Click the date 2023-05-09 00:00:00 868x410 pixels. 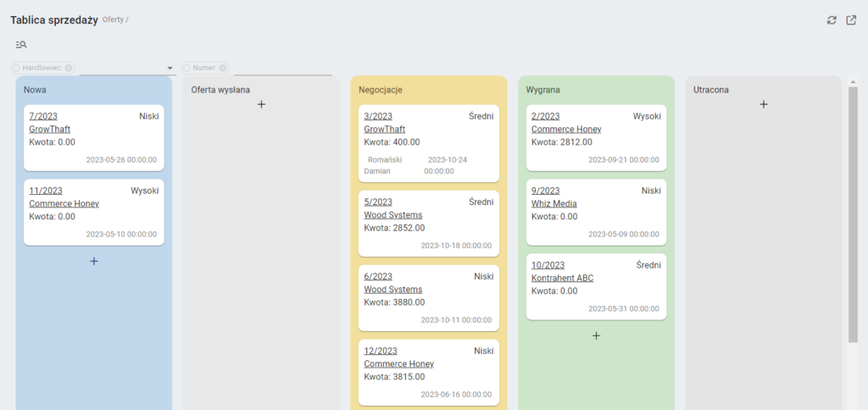pos(624,234)
